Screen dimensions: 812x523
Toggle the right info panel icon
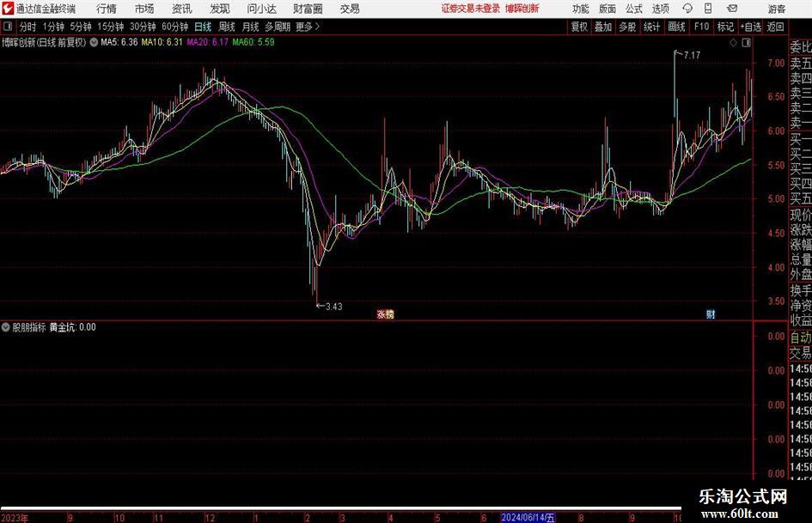pos(746,43)
